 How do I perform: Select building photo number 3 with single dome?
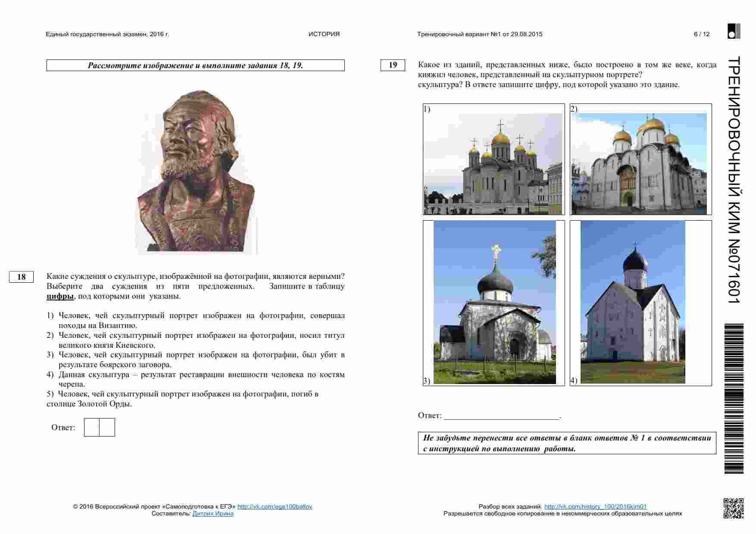point(494,303)
